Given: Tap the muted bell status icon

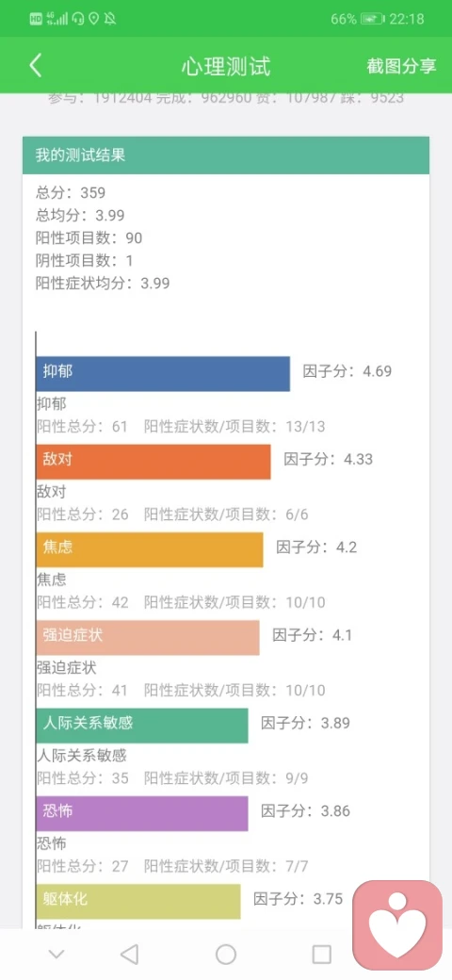Looking at the screenshot, I should (x=110, y=19).
